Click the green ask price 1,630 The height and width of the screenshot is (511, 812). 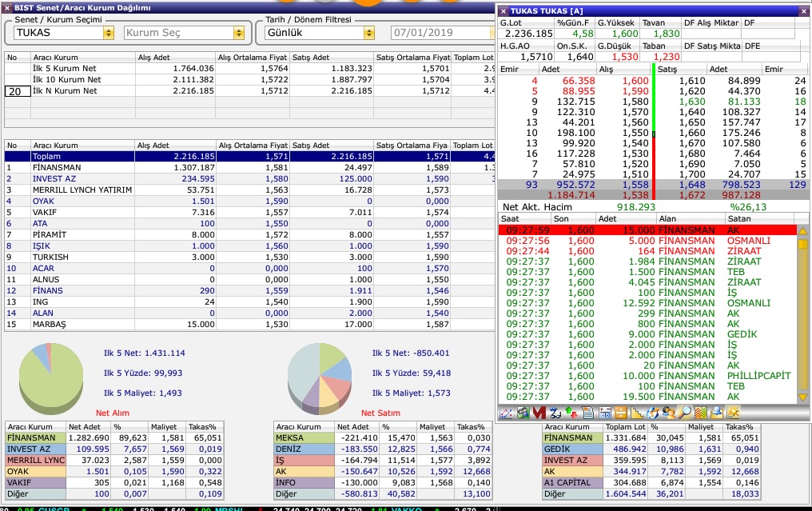pyautogui.click(x=692, y=102)
